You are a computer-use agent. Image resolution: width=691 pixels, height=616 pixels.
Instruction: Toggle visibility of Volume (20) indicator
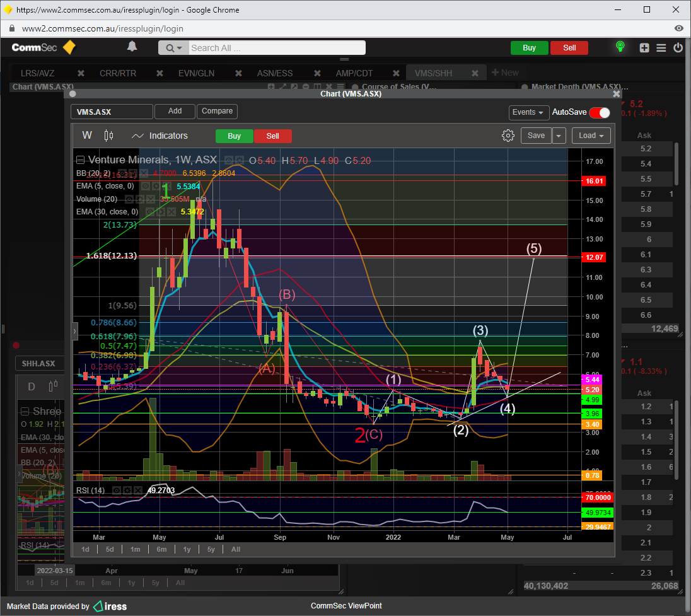(129, 199)
